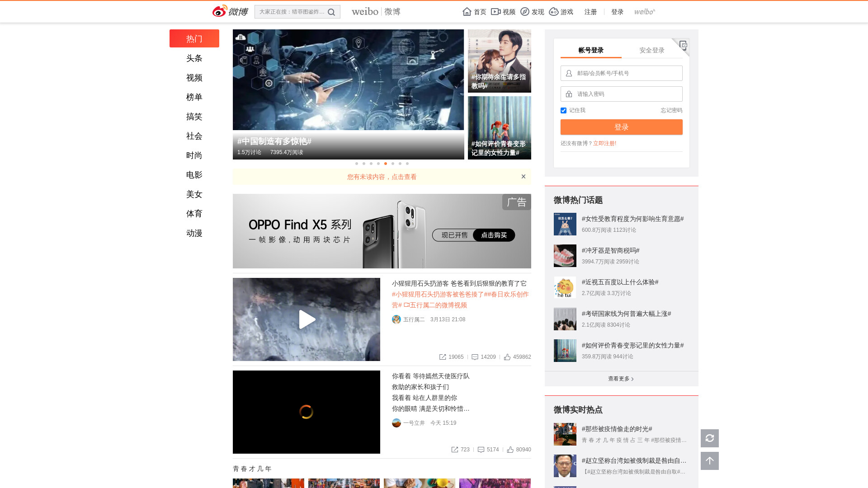Switch to 帐号登录 tab
Viewport: 868px width, 488px height.
coord(591,50)
